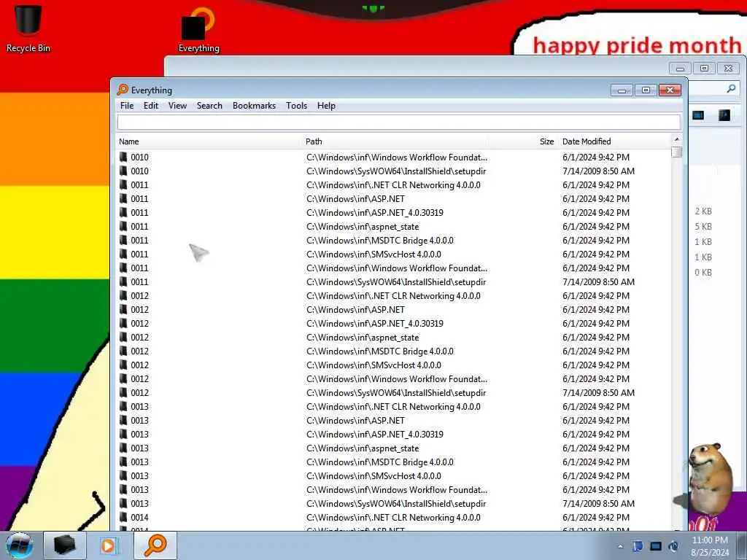
Task: Launch the Everything desktop shortcut
Action: (198, 29)
